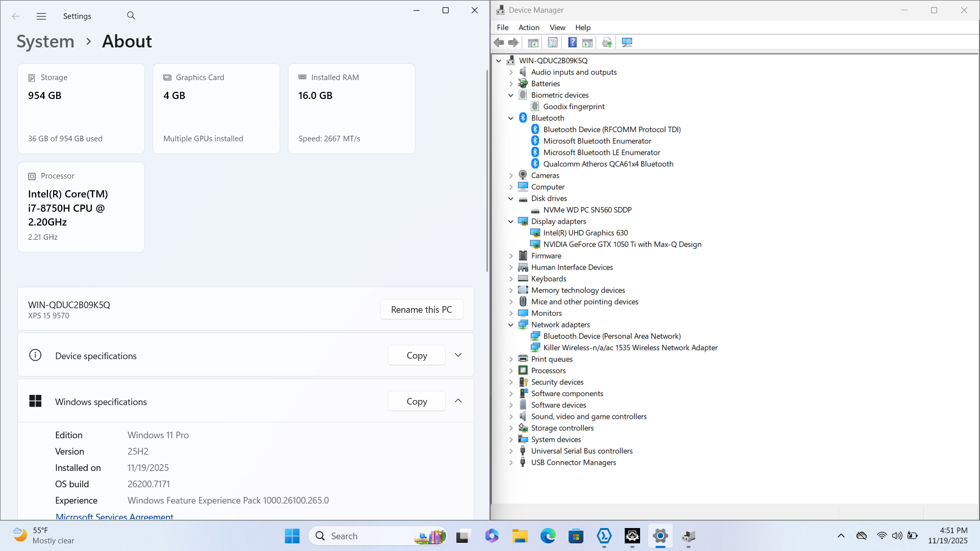Click Show/Hide console tree toolbar icon
Image resolution: width=980 pixels, height=551 pixels.
[x=533, y=43]
